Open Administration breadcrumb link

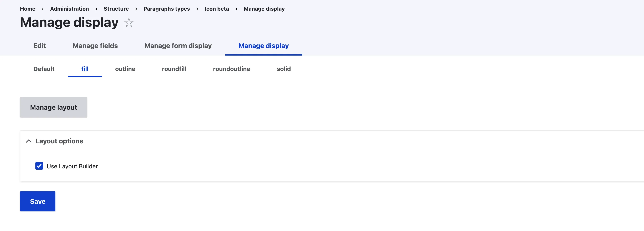tap(70, 9)
